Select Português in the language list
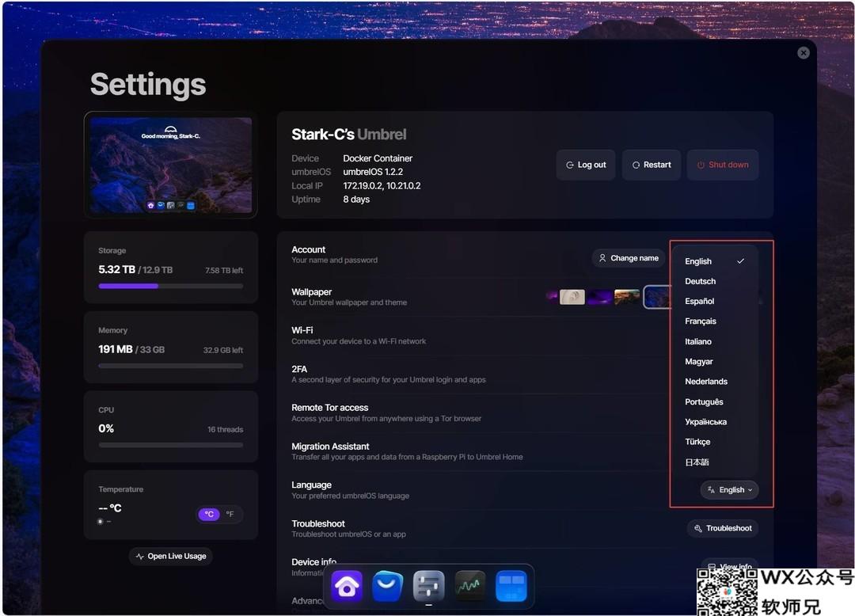 (715, 401)
